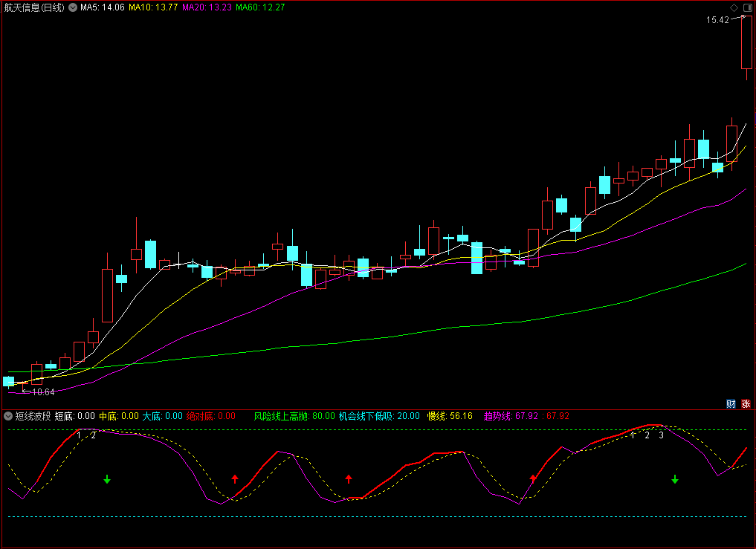This screenshot has height=549, width=756.
Task: Open the red 涨 icon
Action: coord(746,404)
